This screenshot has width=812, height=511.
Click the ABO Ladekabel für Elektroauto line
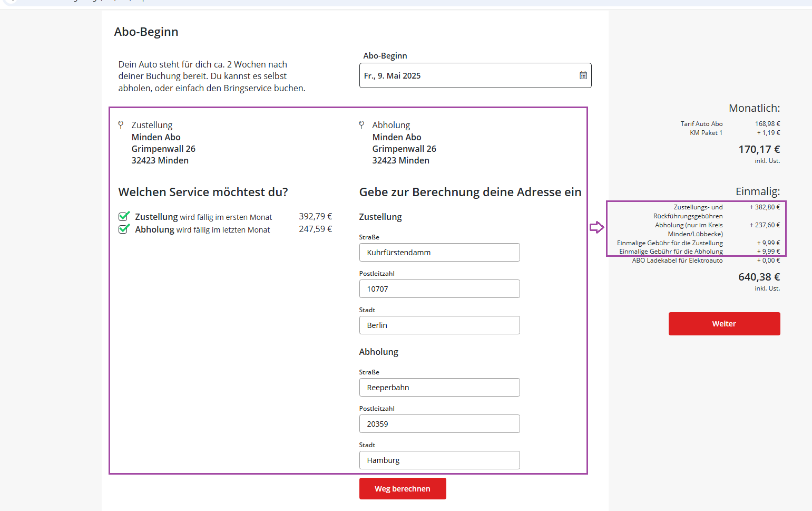pyautogui.click(x=677, y=261)
